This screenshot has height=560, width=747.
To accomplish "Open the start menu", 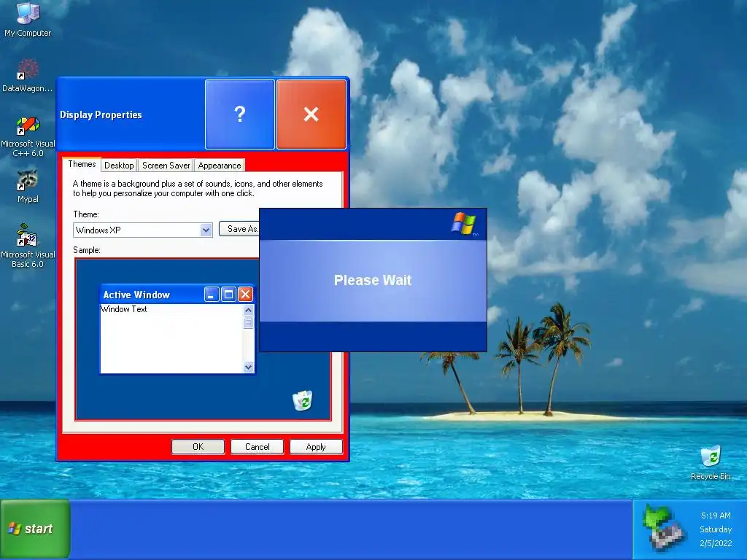I will point(35,529).
